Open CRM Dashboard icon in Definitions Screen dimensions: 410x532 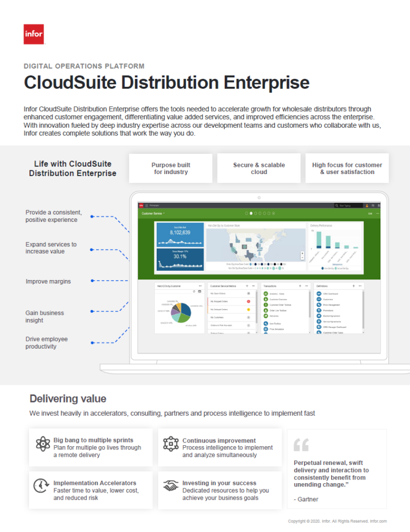coord(319,294)
